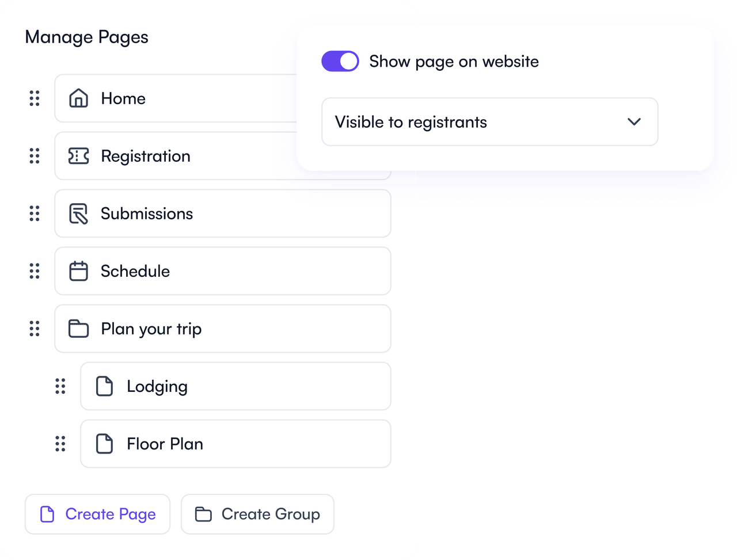Click the Show page on website label
737x560 pixels.
pyautogui.click(x=454, y=62)
